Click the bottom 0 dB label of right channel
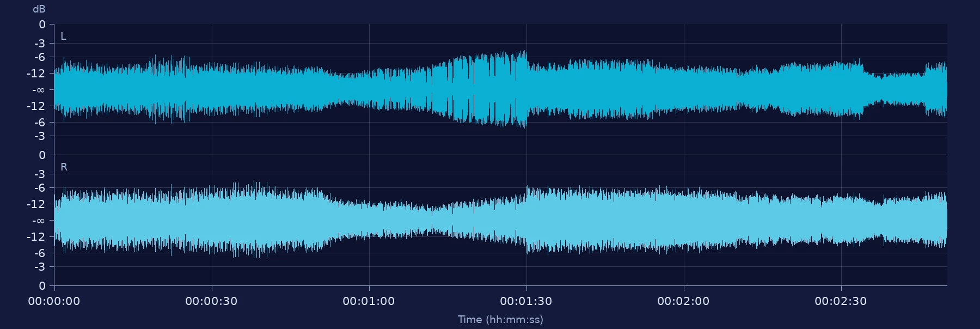980x329 pixels. click(42, 286)
